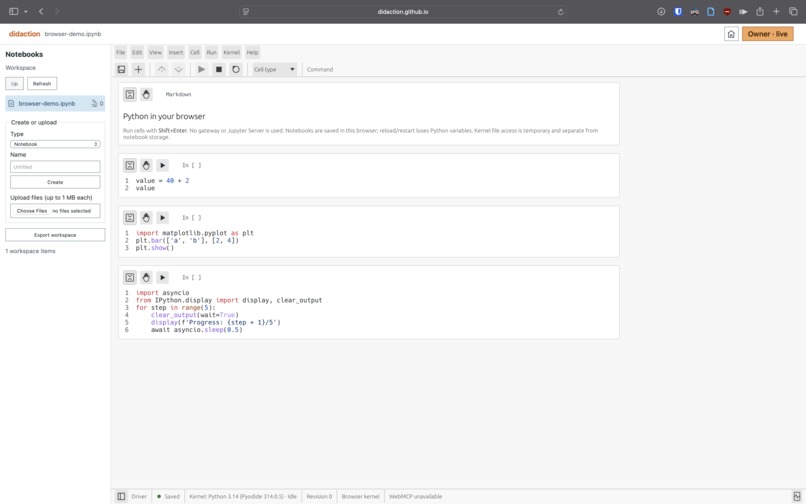Restart the kernel with the circular arrow icon
The width and height of the screenshot is (806, 504).
(x=236, y=69)
